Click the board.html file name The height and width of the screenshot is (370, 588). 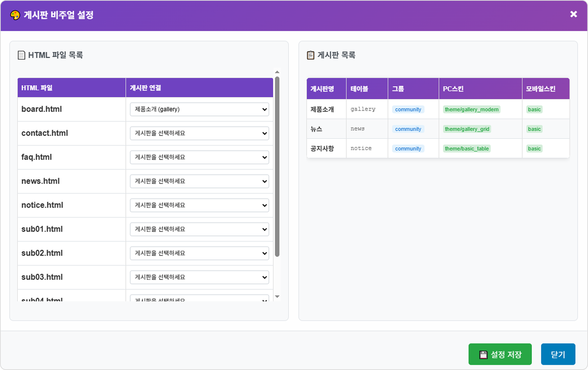click(41, 109)
